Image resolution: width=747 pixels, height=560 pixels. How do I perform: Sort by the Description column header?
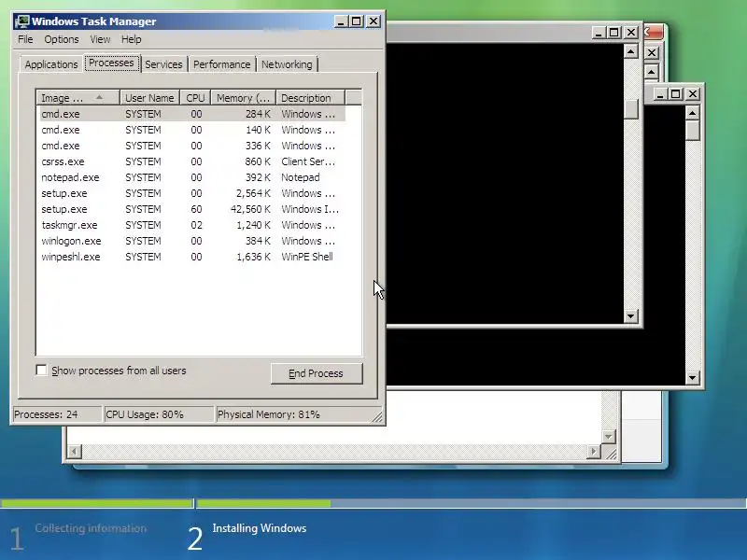[310, 98]
